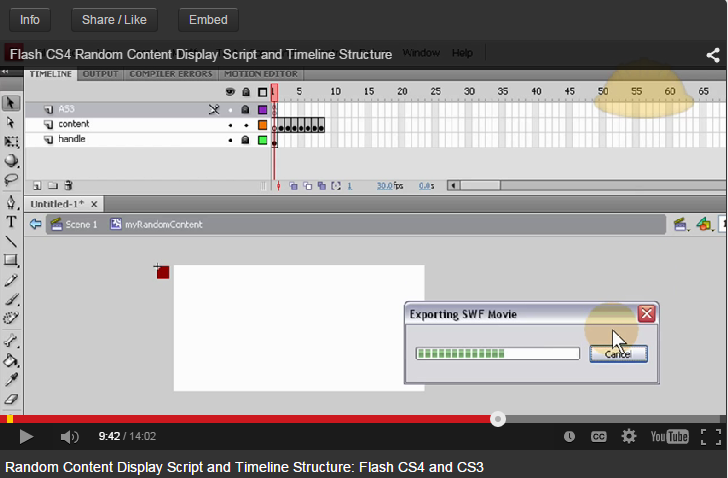Toggle closed captions CC button
728x478 pixels.
[598, 437]
